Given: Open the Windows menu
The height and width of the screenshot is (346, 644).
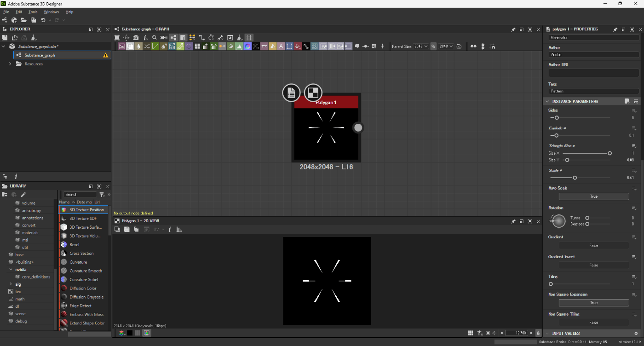Looking at the screenshot, I should pos(52,12).
